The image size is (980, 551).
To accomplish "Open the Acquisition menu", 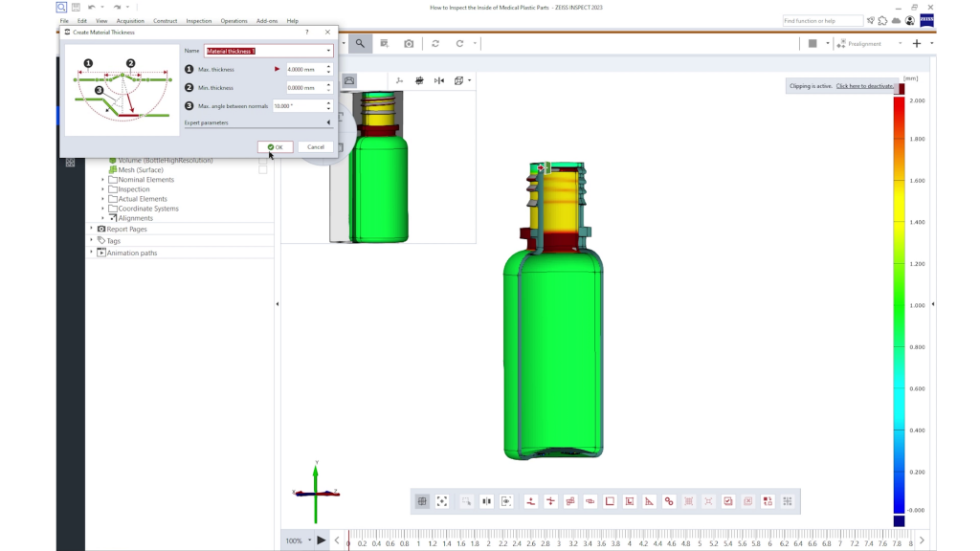I will [x=130, y=21].
